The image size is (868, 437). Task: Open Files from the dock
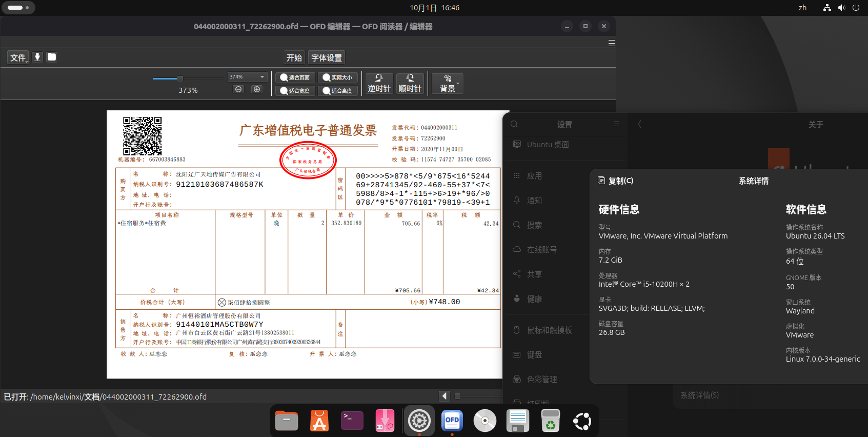(x=287, y=421)
